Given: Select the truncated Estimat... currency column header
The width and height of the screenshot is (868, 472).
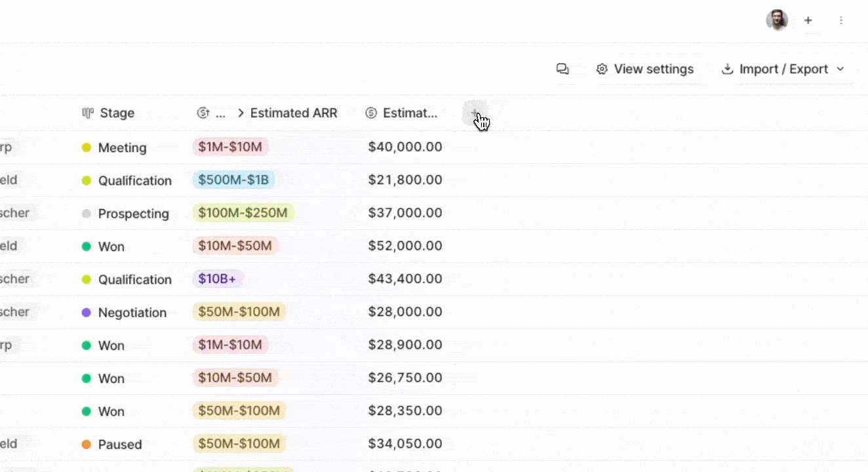Looking at the screenshot, I should (x=409, y=113).
